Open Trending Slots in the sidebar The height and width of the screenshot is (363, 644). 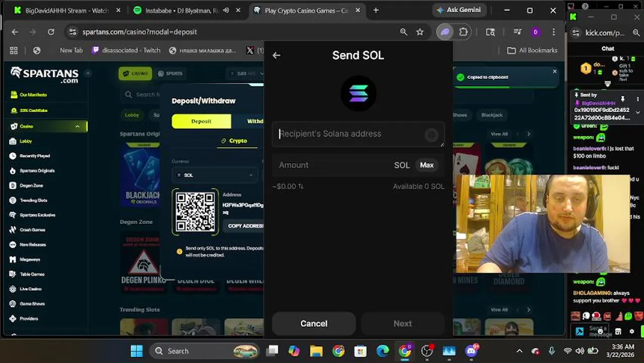[x=33, y=200]
